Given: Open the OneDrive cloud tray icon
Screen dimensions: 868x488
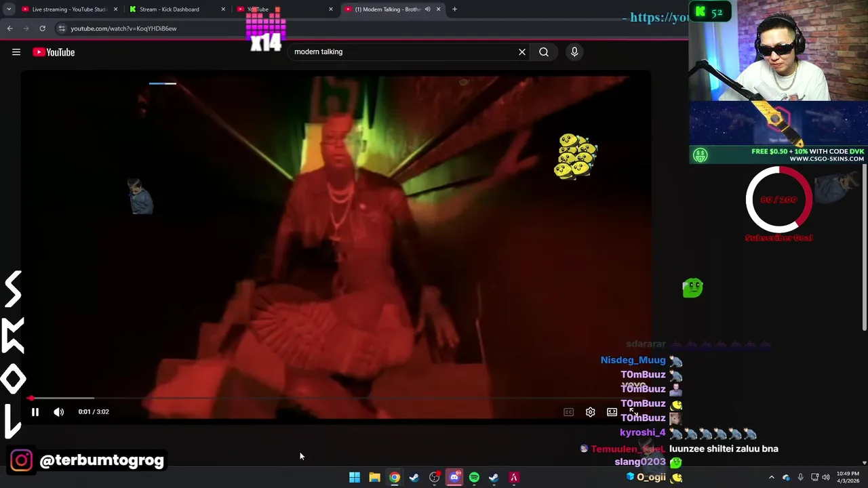Looking at the screenshot, I should pyautogui.click(x=786, y=477).
